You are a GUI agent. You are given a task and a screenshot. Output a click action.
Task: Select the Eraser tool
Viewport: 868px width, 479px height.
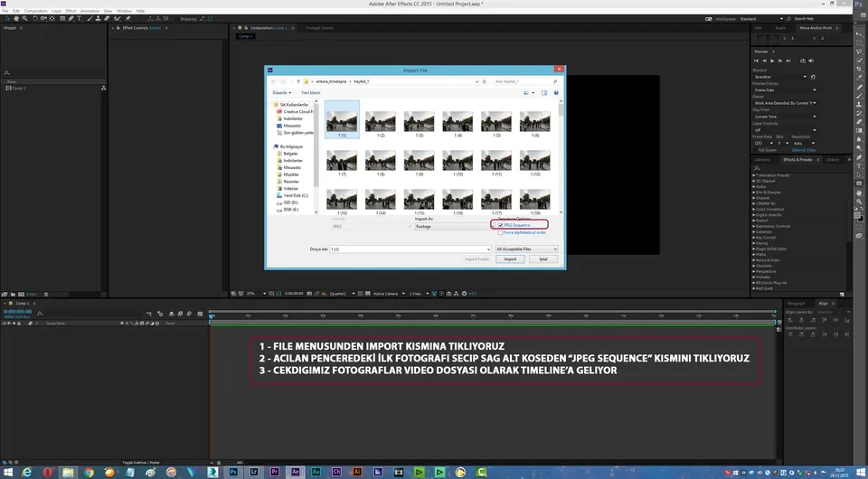(x=107, y=18)
